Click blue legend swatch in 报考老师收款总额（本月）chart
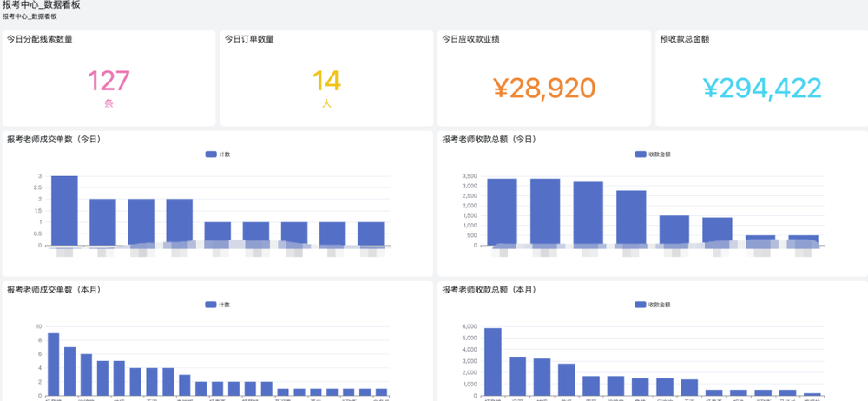 pos(641,305)
